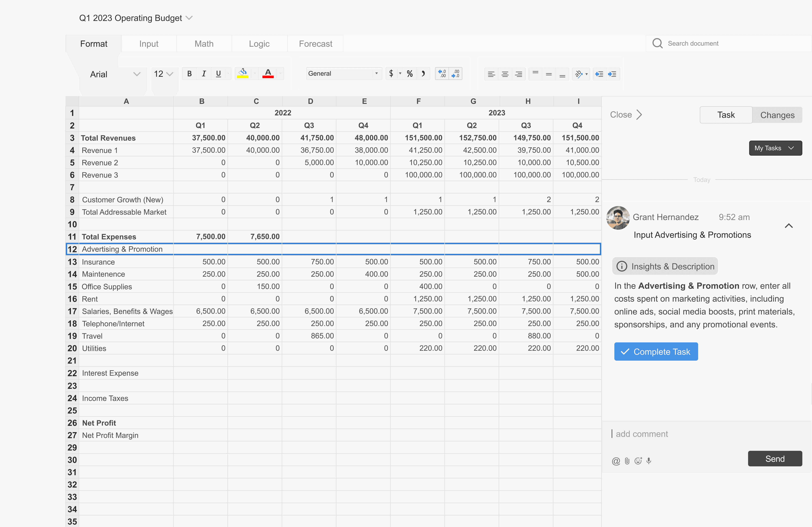Viewport: 812px width, 527px height.
Task: Click the attachment paperclip icon
Action: click(x=627, y=461)
